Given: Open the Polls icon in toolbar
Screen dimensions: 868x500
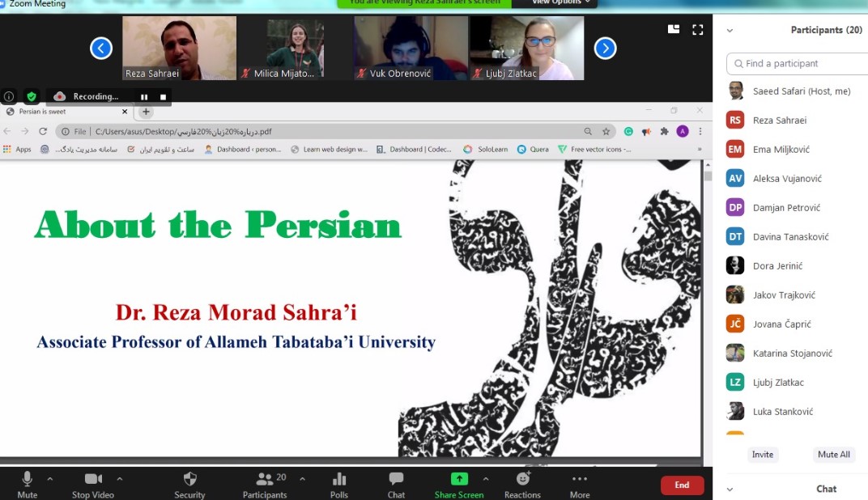Looking at the screenshot, I should 339,479.
